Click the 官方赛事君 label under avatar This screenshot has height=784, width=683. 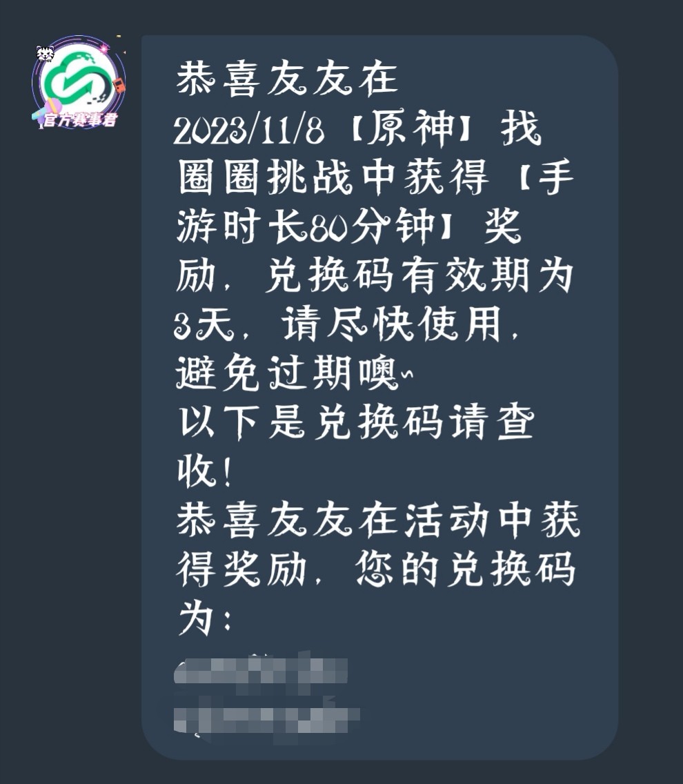tap(79, 120)
